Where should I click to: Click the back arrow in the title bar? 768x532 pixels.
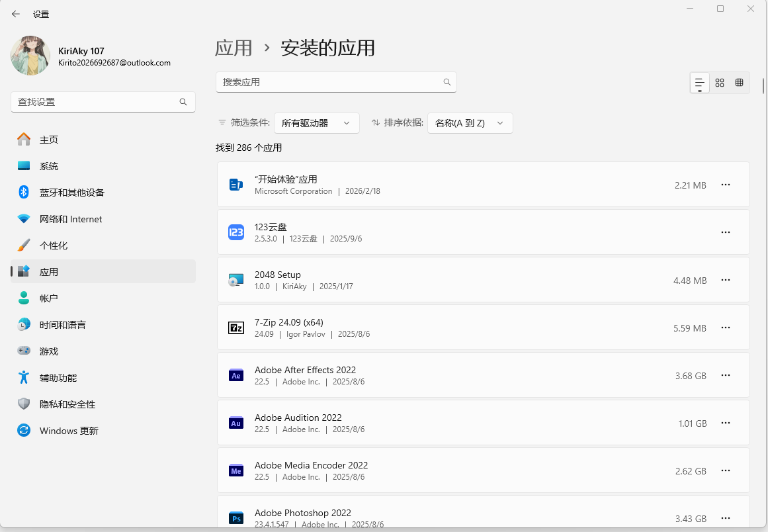16,14
